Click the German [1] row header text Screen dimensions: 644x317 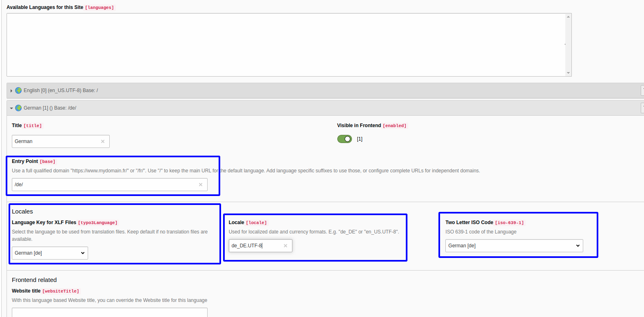[x=50, y=108]
